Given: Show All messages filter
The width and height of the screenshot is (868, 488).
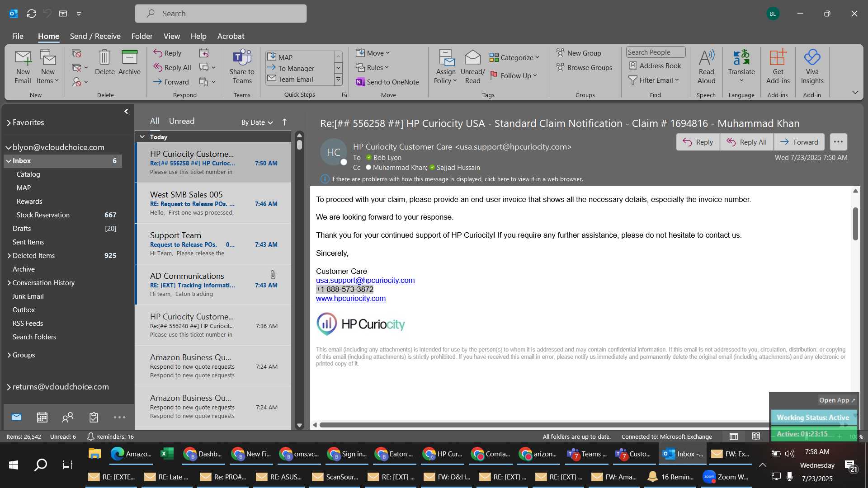Looking at the screenshot, I should tap(155, 121).
